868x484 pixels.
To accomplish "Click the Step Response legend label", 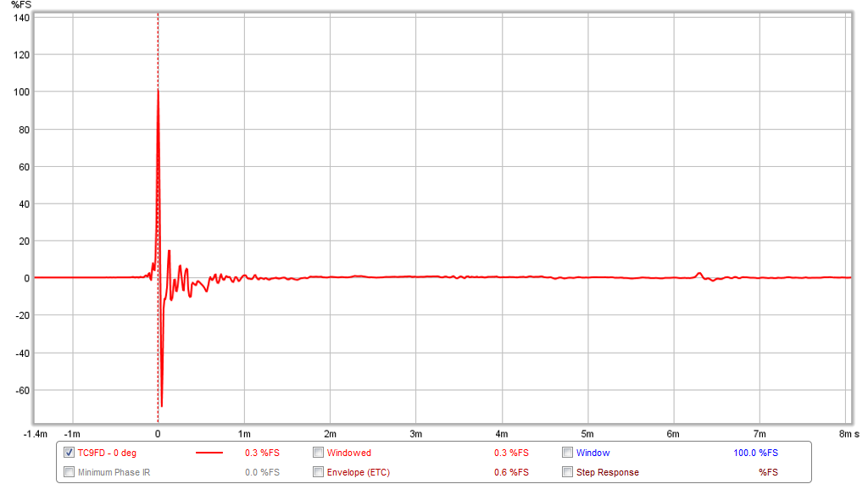I will [607, 472].
